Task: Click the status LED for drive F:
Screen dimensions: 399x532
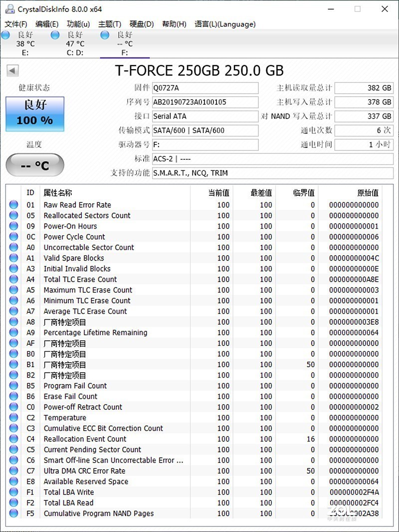Action: coord(105,35)
